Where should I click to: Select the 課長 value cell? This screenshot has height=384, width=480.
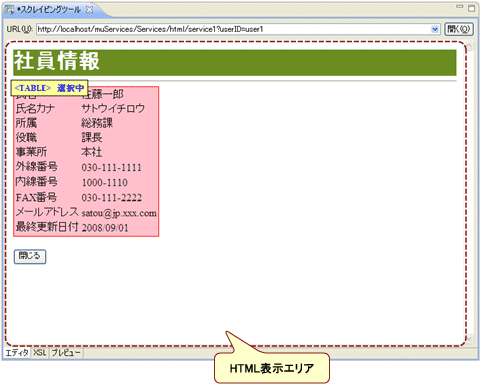92,138
